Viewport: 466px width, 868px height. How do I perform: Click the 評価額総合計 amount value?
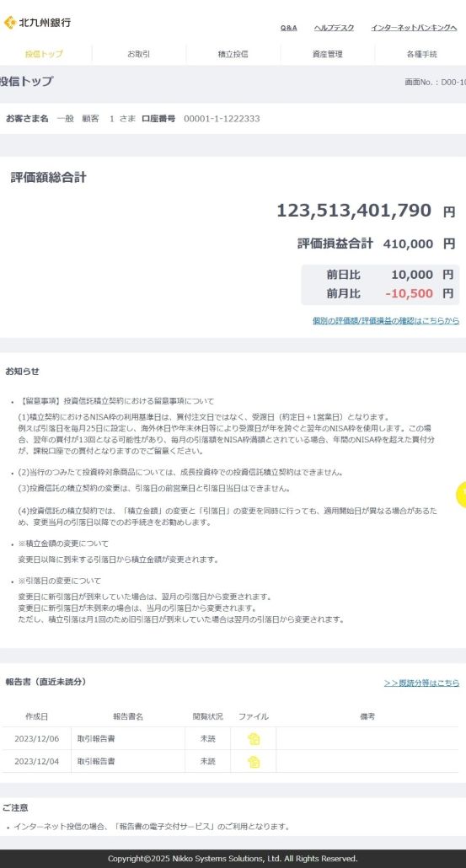[354, 211]
